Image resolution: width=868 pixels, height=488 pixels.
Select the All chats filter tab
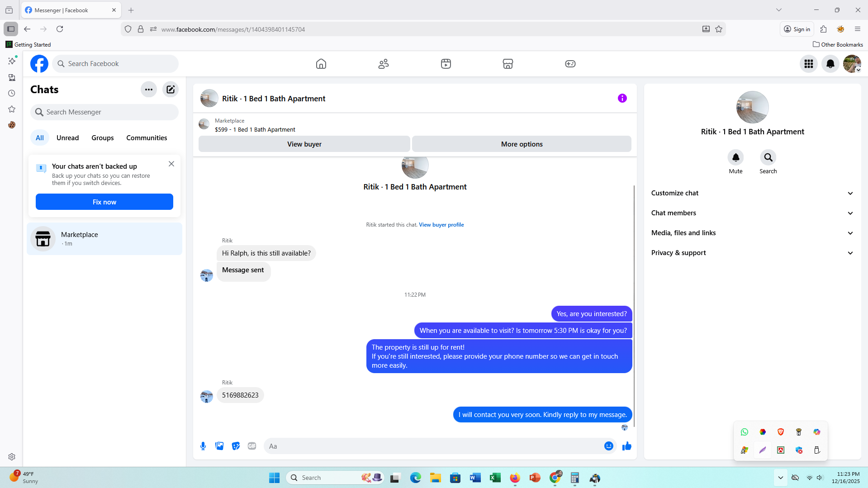40,138
